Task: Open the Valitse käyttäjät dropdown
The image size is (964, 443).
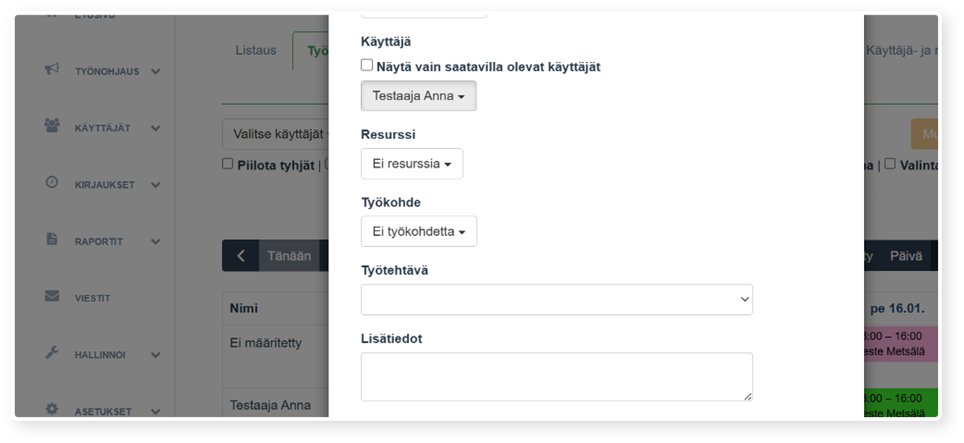Action: (275, 134)
